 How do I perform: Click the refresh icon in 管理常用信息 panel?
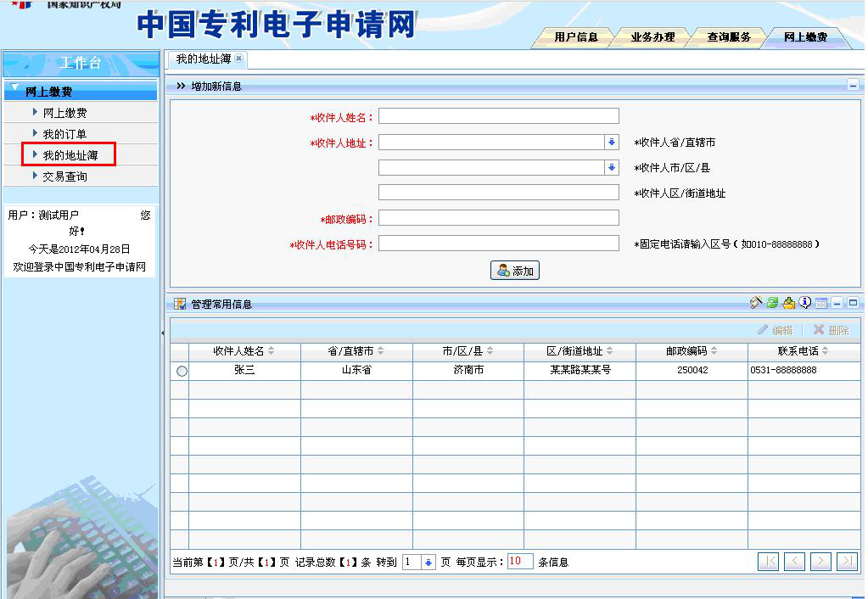[772, 303]
